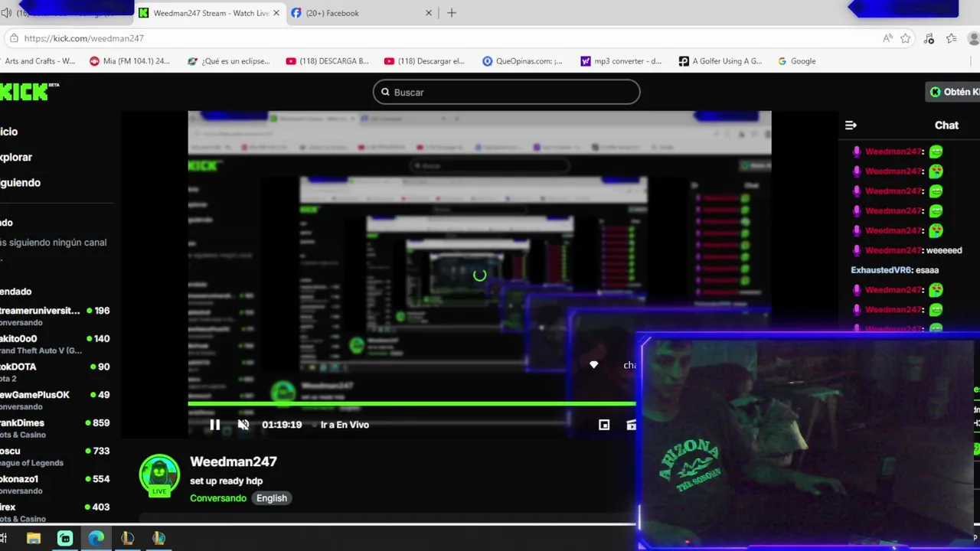Image resolution: width=980 pixels, height=551 pixels.
Task: Open akito0o0 channel in recommended list
Action: (55, 344)
